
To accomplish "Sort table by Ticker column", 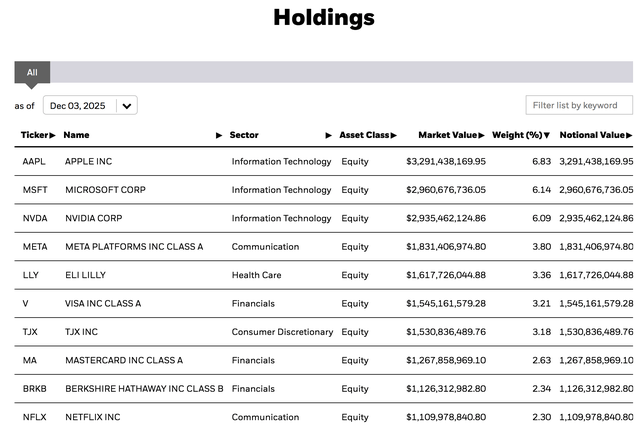I will [38, 135].
